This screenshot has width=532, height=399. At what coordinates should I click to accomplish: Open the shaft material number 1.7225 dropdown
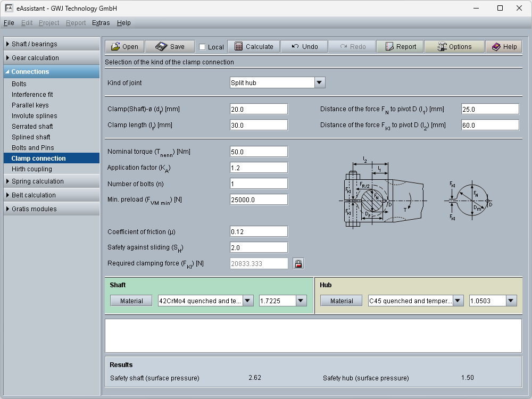coord(301,301)
